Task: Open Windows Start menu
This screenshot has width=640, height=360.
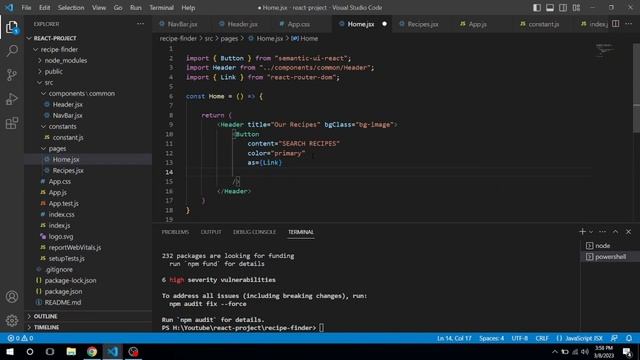Action: pyautogui.click(x=10, y=351)
